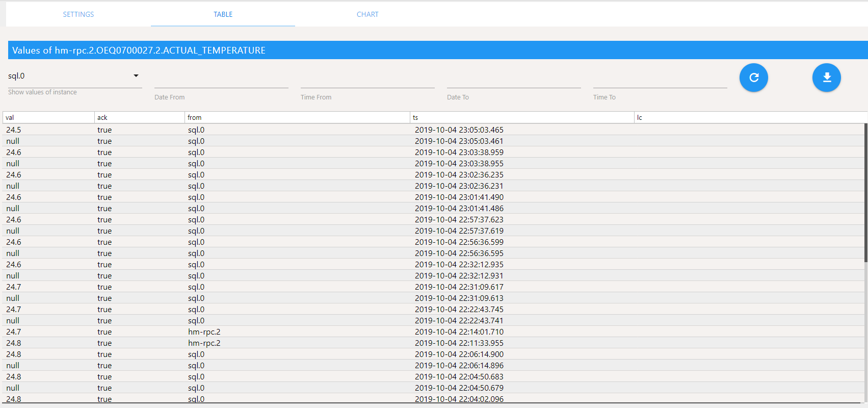Open the sql.0 instance dropdown
This screenshot has width=868, height=408.
pos(75,76)
